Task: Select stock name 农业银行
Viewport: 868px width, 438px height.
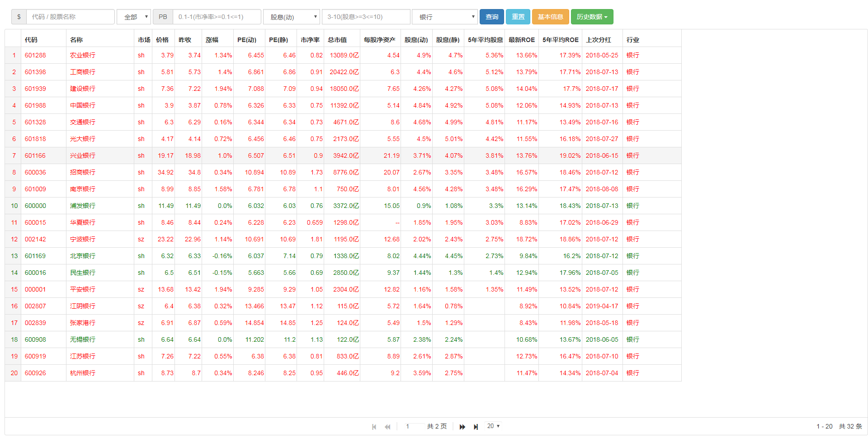Action: (83, 55)
